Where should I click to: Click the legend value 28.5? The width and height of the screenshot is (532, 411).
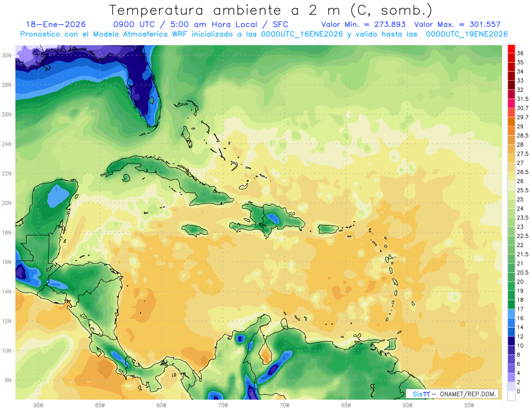click(523, 135)
